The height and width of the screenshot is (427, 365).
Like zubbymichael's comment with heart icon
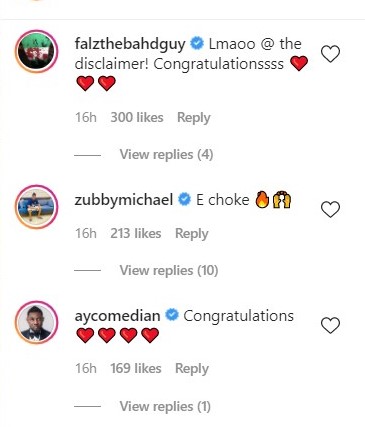click(x=330, y=209)
